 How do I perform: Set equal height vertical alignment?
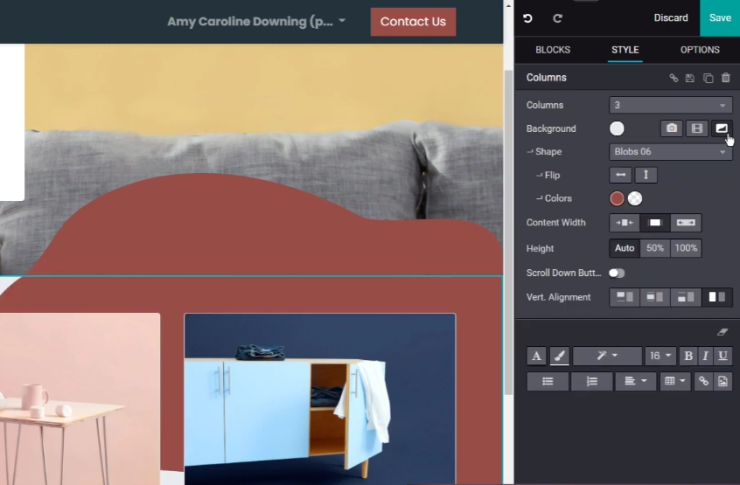pos(717,297)
